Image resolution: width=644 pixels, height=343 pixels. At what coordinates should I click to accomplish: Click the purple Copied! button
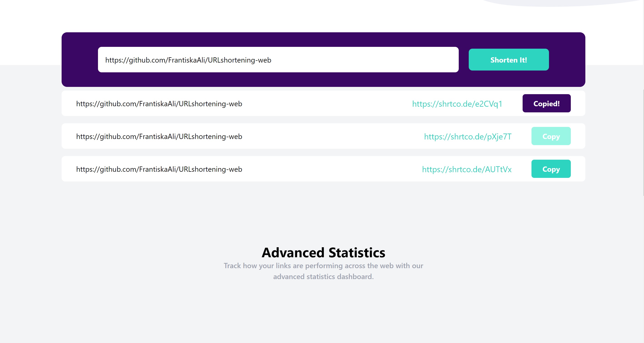coord(546,103)
